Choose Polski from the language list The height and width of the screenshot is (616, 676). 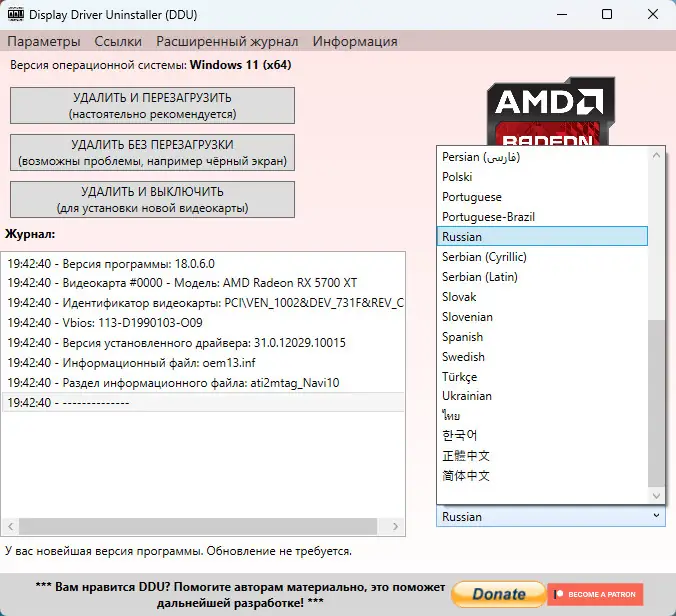coord(457,177)
